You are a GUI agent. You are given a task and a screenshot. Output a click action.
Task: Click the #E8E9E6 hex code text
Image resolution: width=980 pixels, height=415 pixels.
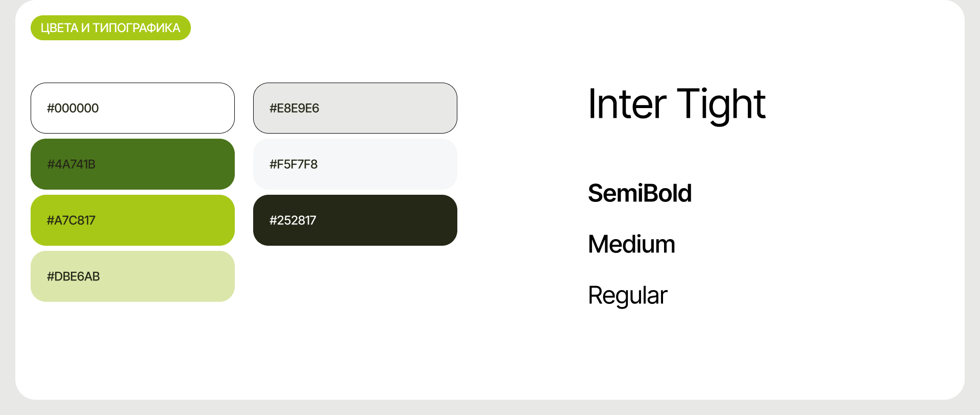pos(294,108)
